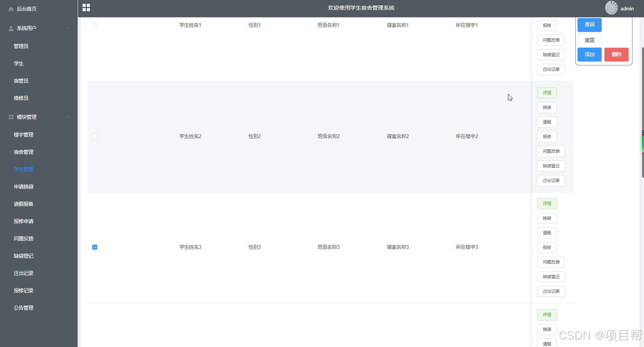The image size is (644, 347).
Task: Click 报修 button in 学生姓名2 row
Action: pyautogui.click(x=547, y=137)
